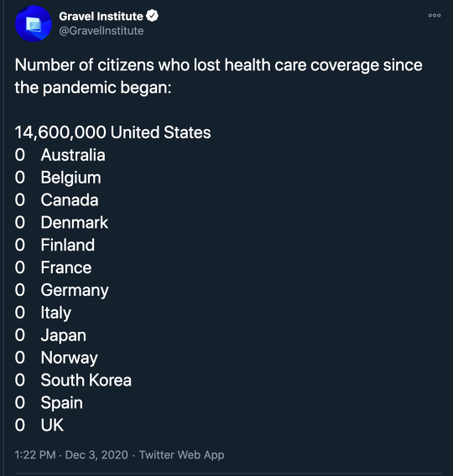Click the Finland line in the tweet
The image size is (453, 476).
point(55,245)
